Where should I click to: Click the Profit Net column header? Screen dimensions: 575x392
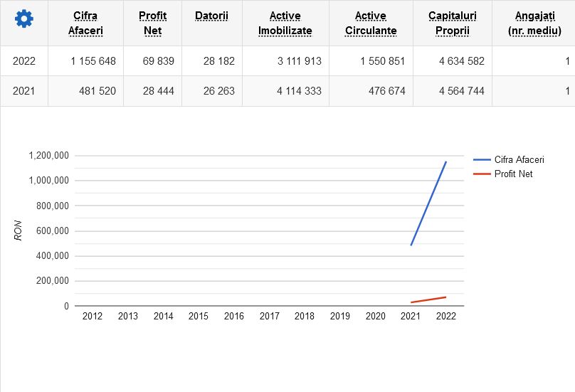[x=152, y=23]
